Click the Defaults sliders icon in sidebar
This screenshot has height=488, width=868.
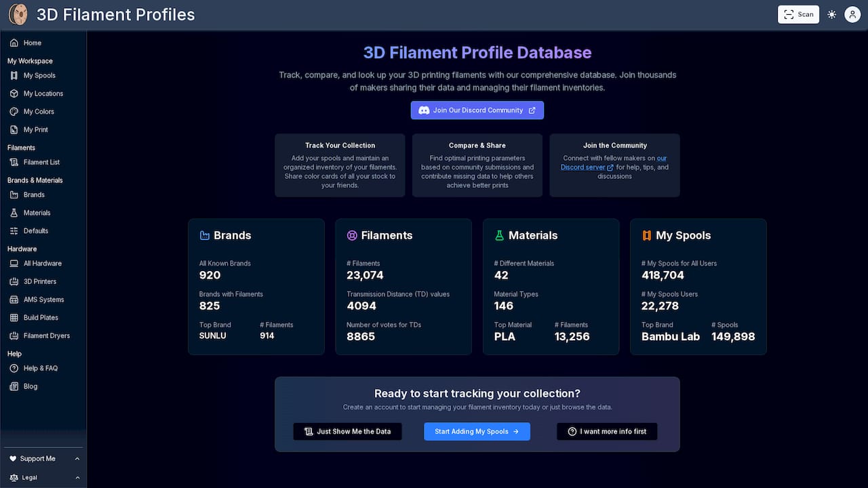pos(14,230)
